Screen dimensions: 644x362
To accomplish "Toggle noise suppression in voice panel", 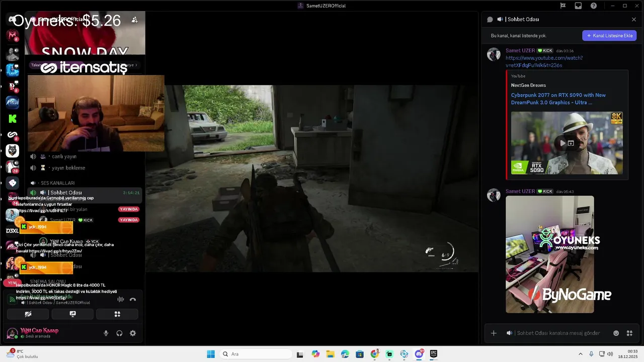I will [121, 300].
